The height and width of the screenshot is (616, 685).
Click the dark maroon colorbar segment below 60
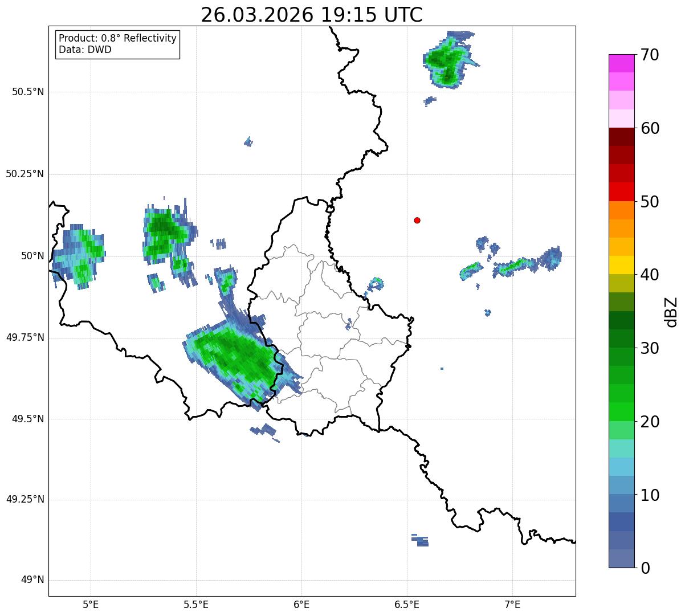coord(621,137)
